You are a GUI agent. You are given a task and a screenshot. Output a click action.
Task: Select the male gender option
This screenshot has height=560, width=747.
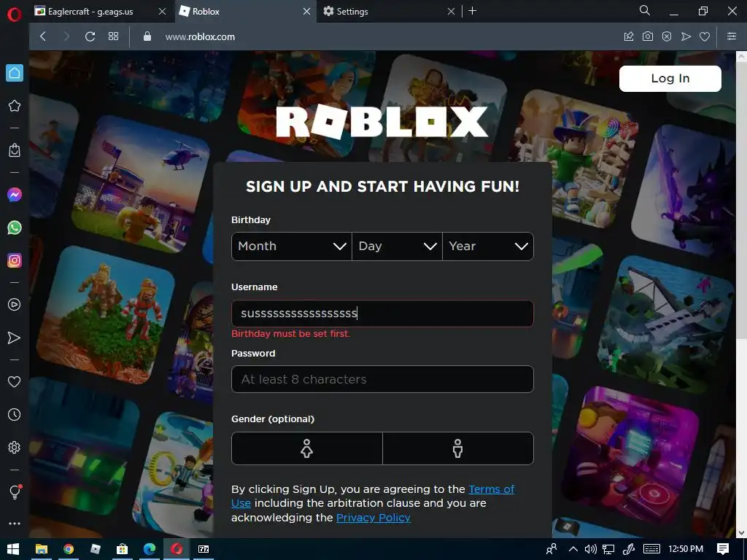point(458,448)
